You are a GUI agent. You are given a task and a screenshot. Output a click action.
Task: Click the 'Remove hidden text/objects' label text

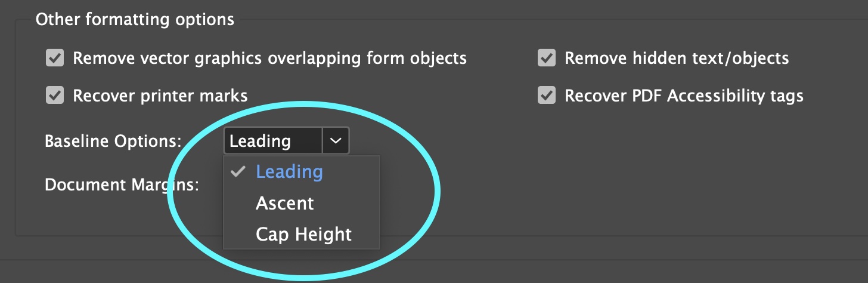[x=677, y=59]
